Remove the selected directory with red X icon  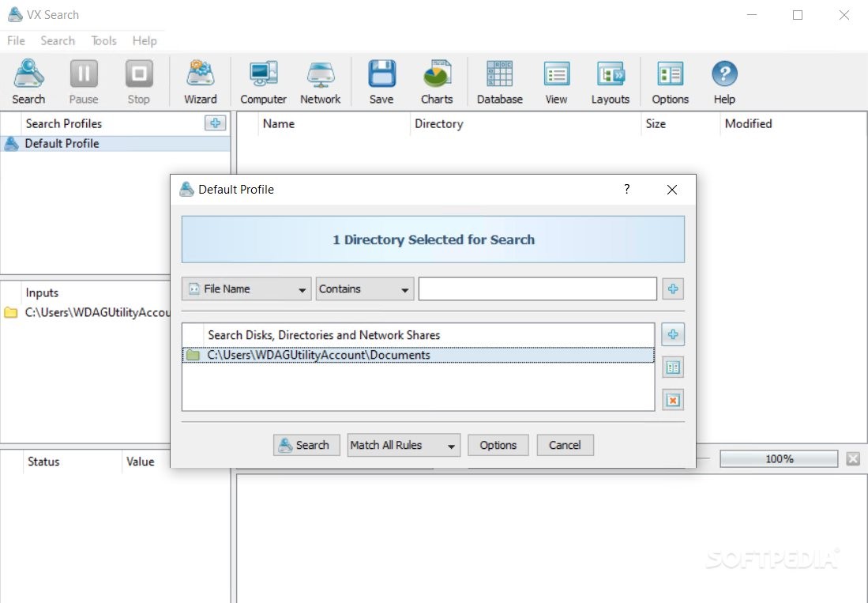pos(673,400)
